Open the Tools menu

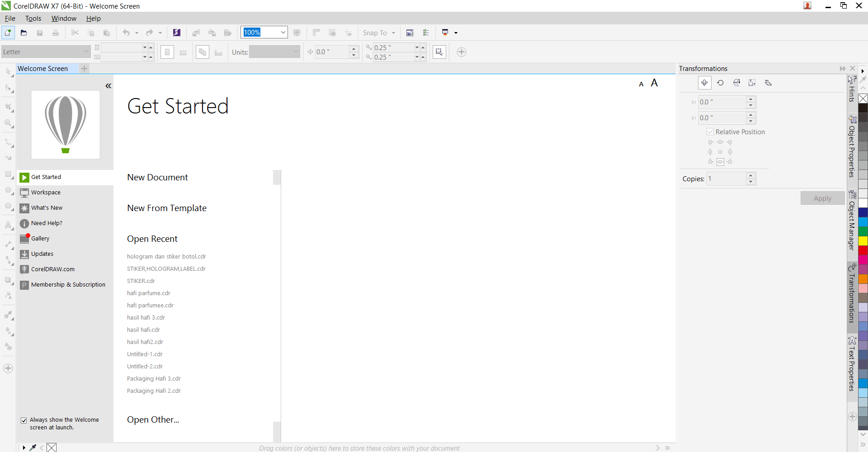33,19
